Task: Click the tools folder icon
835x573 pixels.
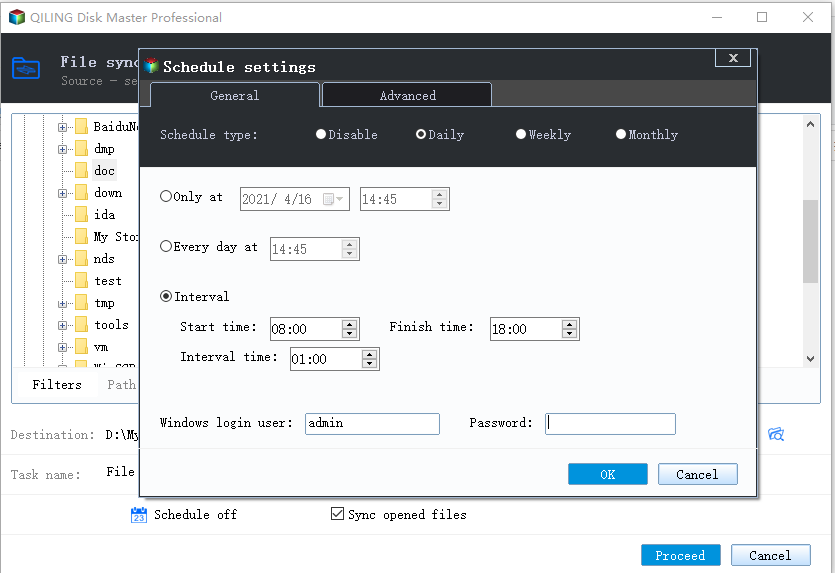Action: click(81, 325)
